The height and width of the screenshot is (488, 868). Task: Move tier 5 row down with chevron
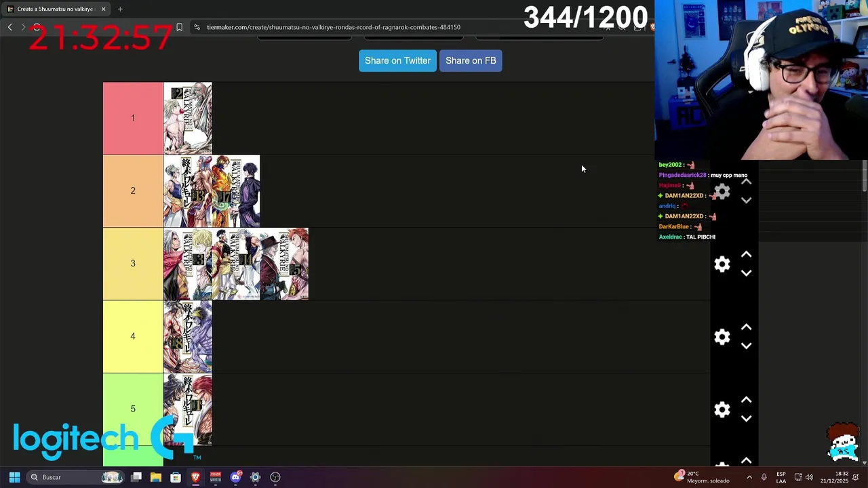pyautogui.click(x=746, y=419)
